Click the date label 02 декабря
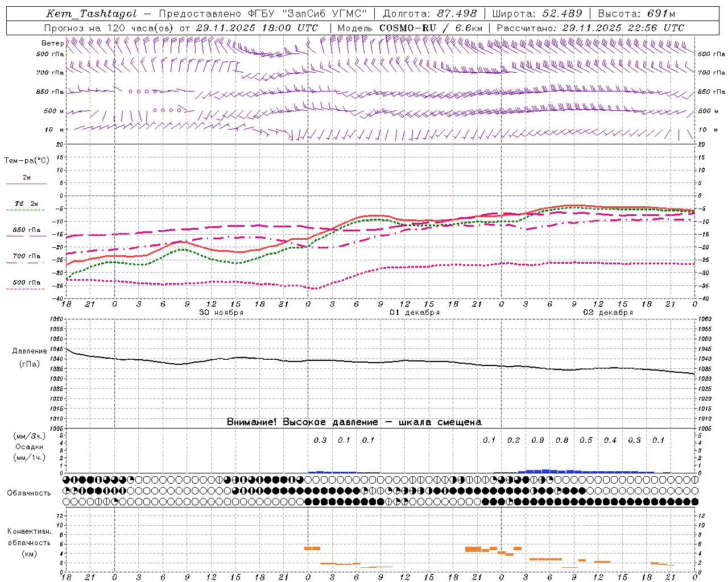 pyautogui.click(x=608, y=313)
